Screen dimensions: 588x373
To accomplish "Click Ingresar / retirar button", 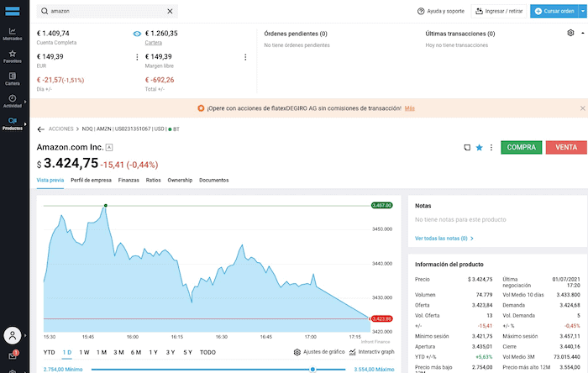I will point(499,11).
